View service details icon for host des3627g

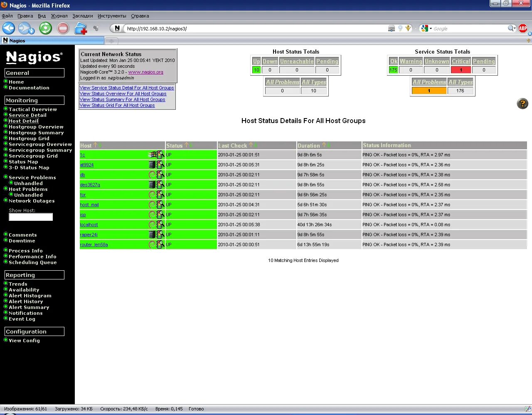pyautogui.click(x=160, y=185)
